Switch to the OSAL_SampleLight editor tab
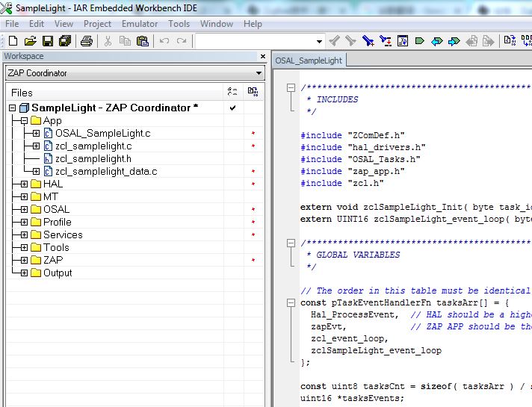 308,60
